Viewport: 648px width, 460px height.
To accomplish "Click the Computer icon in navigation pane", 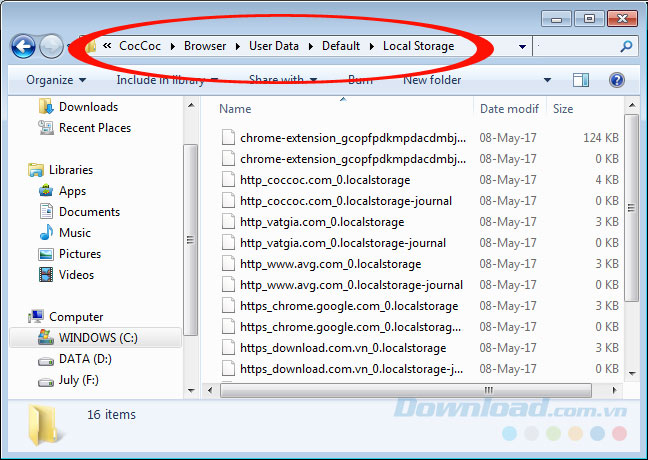I will coord(36,317).
